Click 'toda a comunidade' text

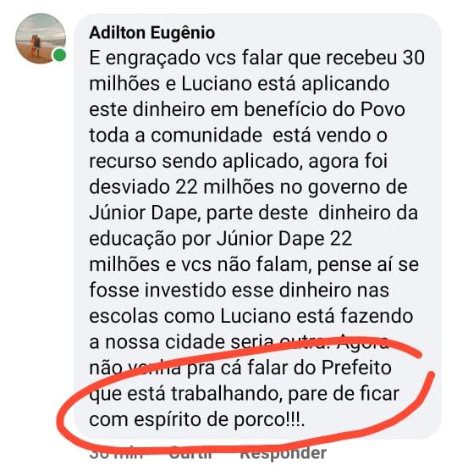(175, 136)
